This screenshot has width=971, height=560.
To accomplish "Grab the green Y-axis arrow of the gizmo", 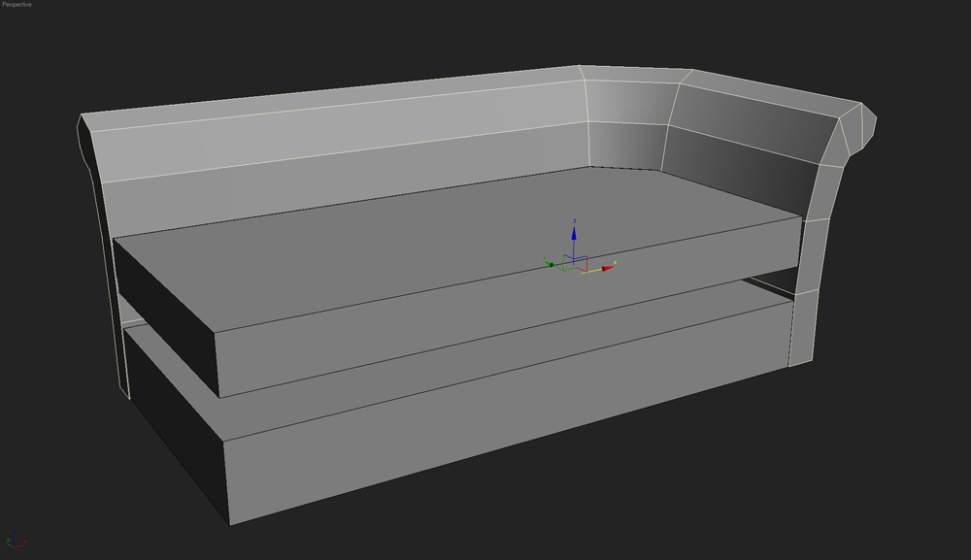I will [x=550, y=263].
